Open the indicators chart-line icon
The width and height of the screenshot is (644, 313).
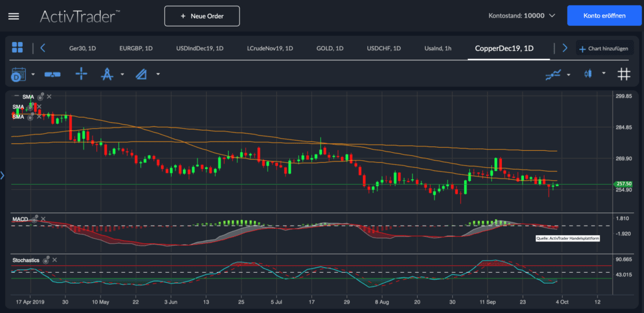coord(553,74)
